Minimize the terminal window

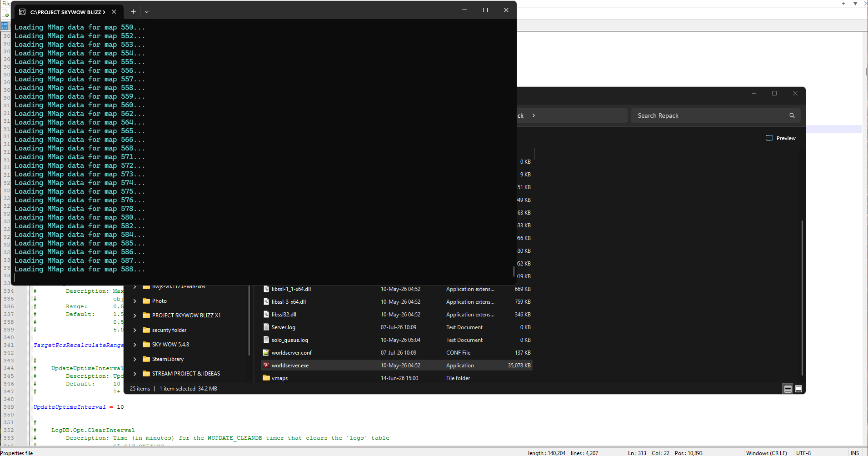coord(464,10)
